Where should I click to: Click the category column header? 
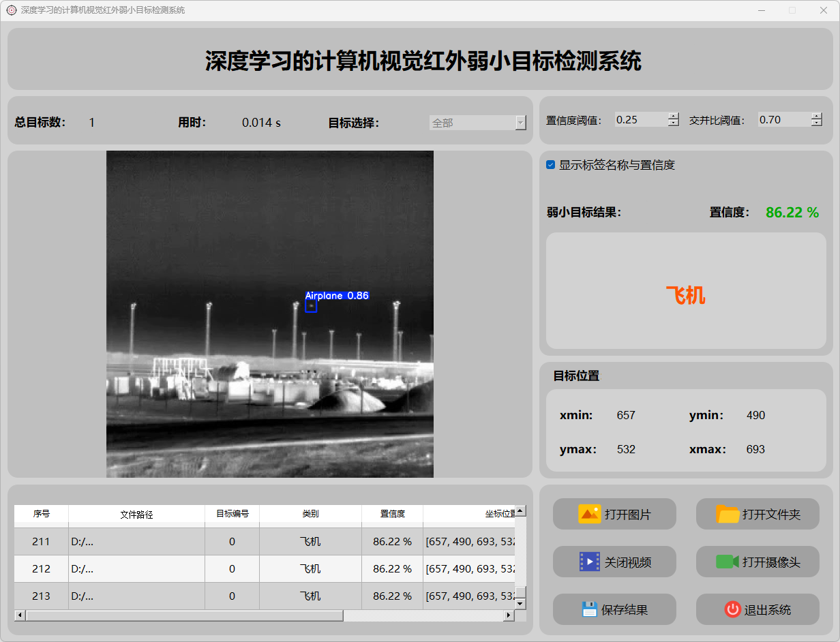[x=310, y=514]
